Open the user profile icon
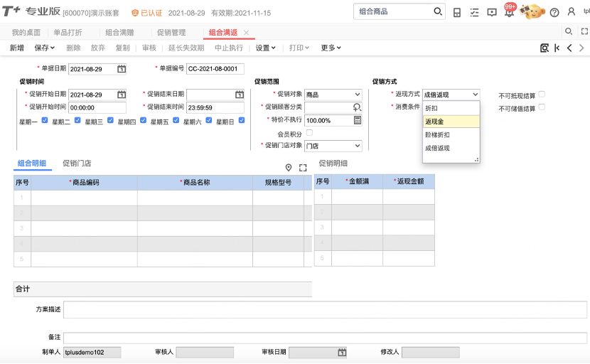 tap(572, 12)
